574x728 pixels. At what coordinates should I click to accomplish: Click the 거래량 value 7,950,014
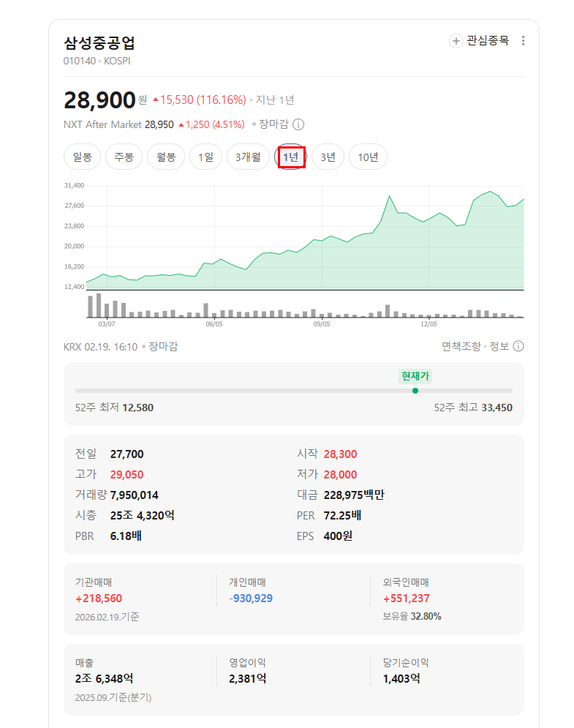coord(134,495)
